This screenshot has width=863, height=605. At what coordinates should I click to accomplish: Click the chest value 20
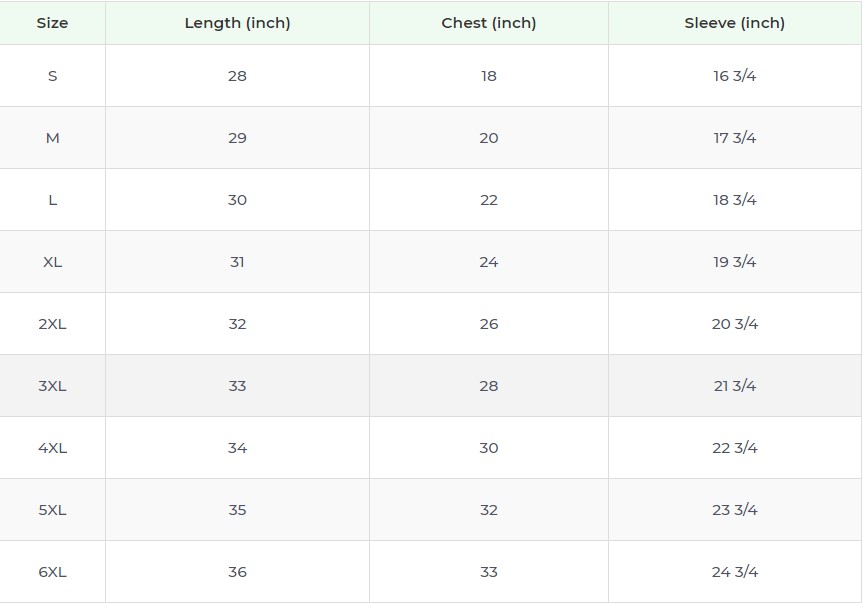pos(489,138)
